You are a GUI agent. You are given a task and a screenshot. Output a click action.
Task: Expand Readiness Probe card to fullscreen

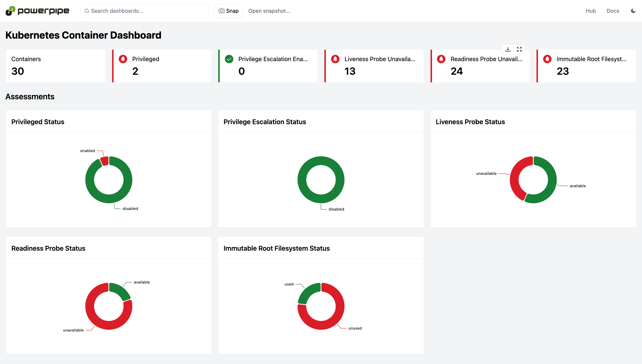click(519, 49)
